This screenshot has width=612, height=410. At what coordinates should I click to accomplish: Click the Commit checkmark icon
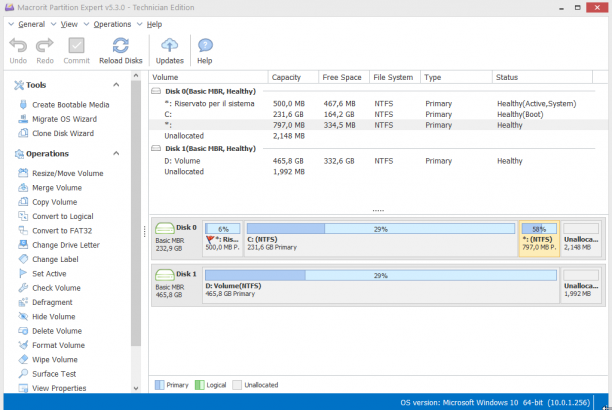pos(76,45)
